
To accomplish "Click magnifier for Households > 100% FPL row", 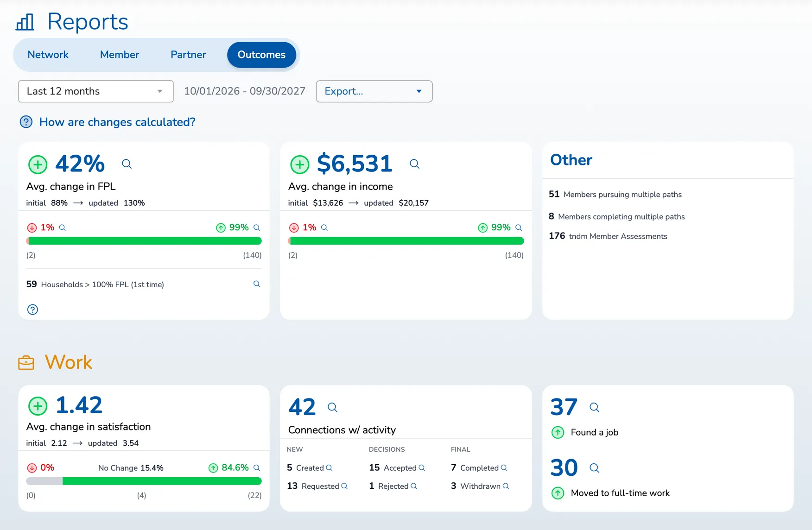I will [x=257, y=284].
